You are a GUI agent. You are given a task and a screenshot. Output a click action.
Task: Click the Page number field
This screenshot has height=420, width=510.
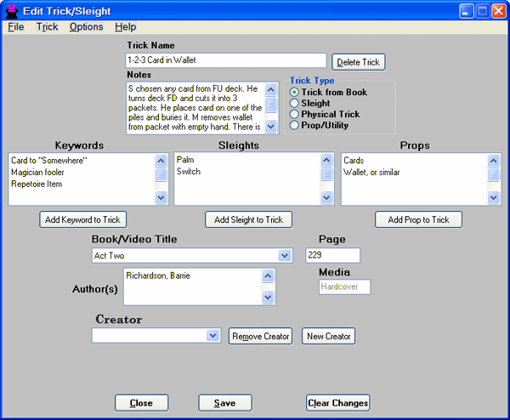click(332, 255)
